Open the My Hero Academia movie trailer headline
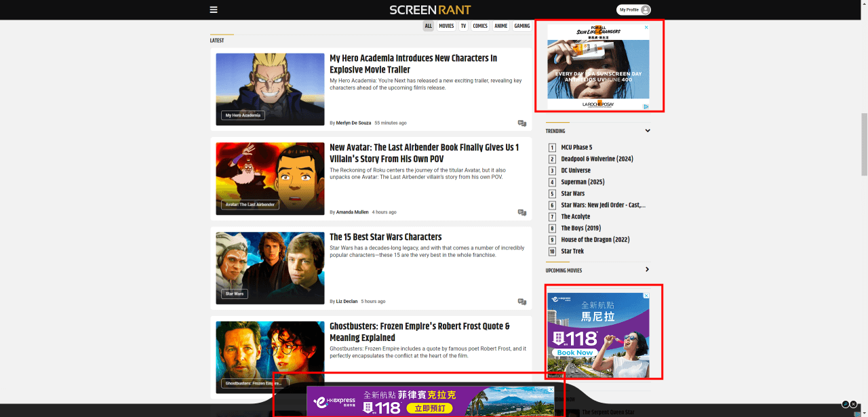The height and width of the screenshot is (417, 868). pyautogui.click(x=414, y=64)
